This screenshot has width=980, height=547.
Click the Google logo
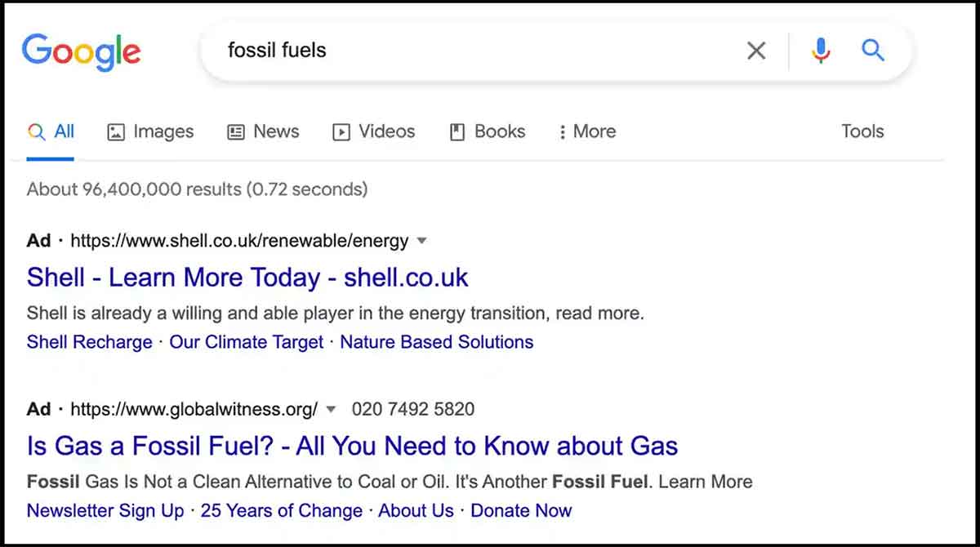pyautogui.click(x=81, y=51)
